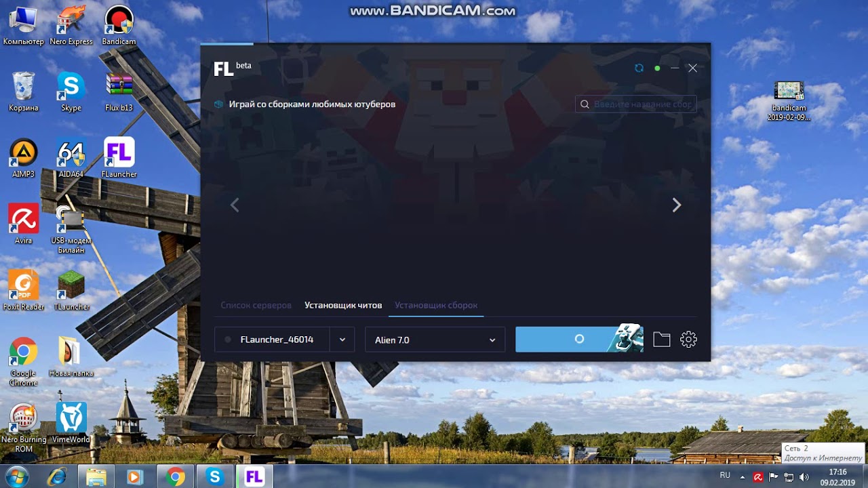The height and width of the screenshot is (488, 868).
Task: Open the Alien 7.0 version dropdown
Action: click(435, 340)
